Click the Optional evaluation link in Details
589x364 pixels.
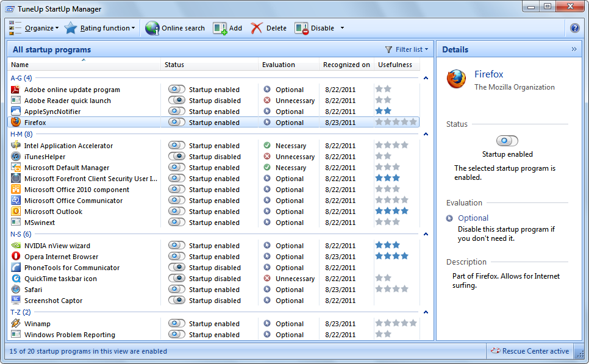pyautogui.click(x=473, y=218)
